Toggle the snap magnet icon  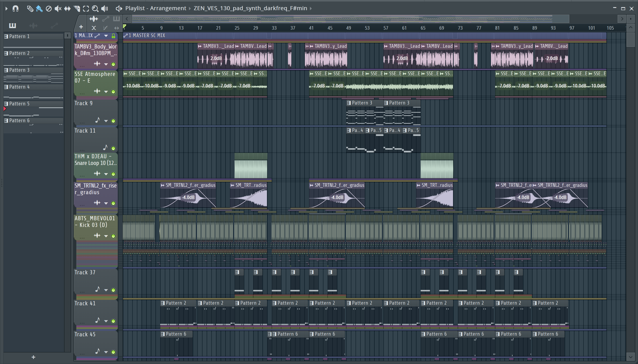(16, 8)
